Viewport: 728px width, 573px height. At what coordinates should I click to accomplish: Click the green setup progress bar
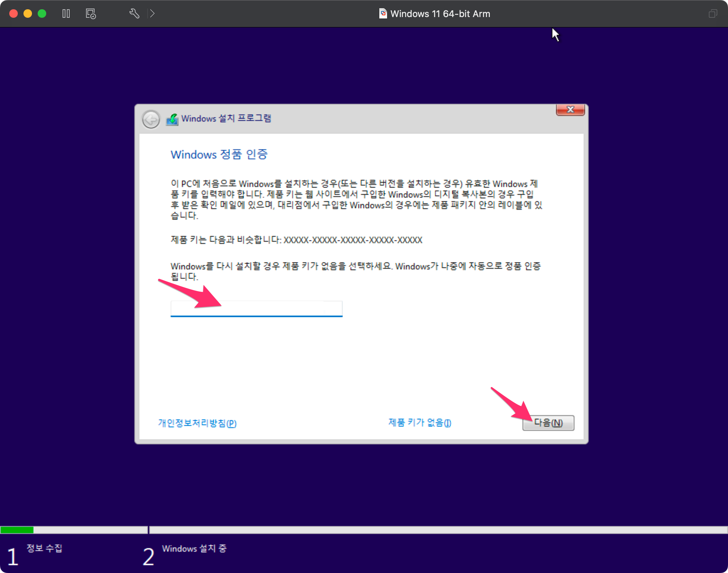[x=17, y=530]
